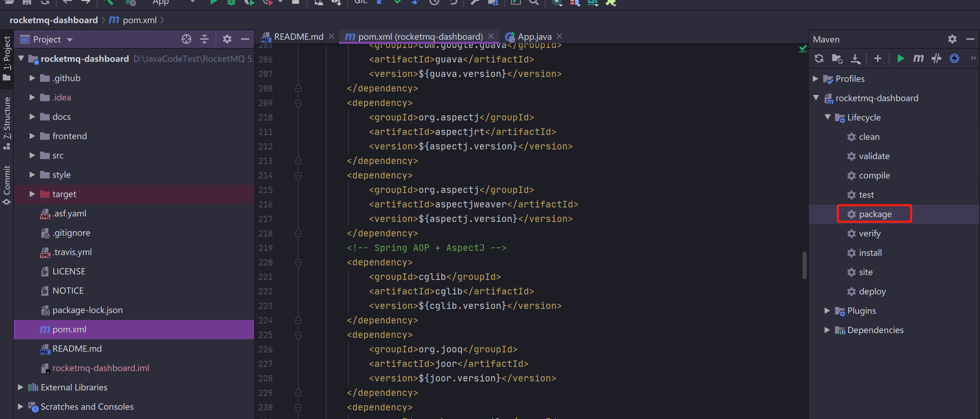Open Execute Maven Goal 'm' icon
980x419 pixels.
(x=919, y=59)
